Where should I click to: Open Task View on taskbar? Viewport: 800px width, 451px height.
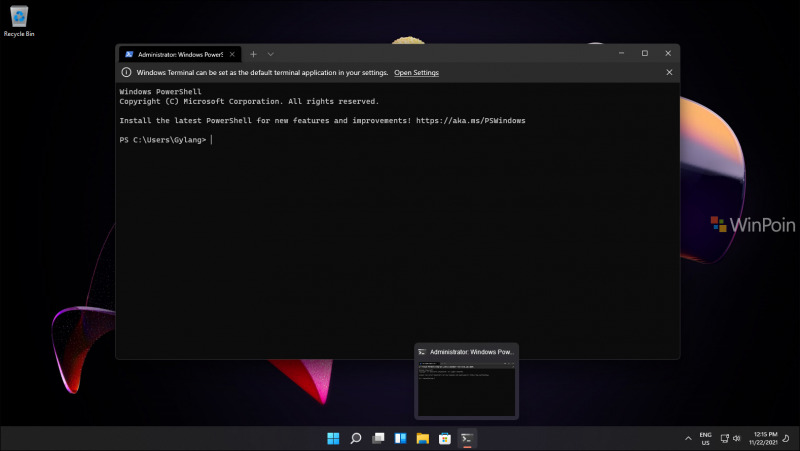378,438
